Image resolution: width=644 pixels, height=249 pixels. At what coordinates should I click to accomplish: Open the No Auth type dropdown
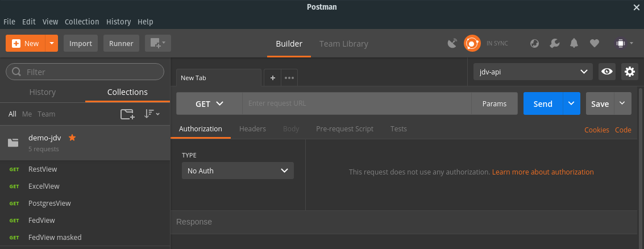coord(238,171)
